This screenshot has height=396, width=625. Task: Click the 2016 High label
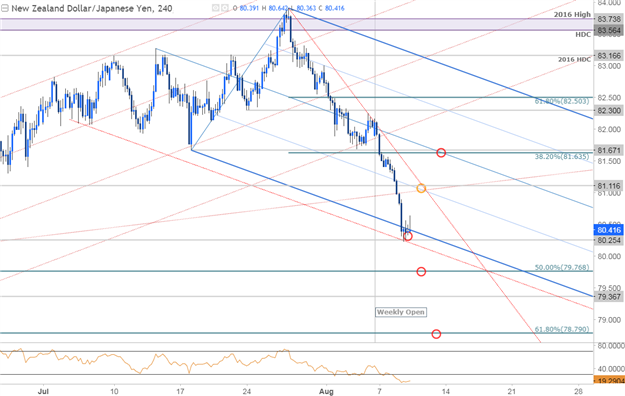[572, 14]
